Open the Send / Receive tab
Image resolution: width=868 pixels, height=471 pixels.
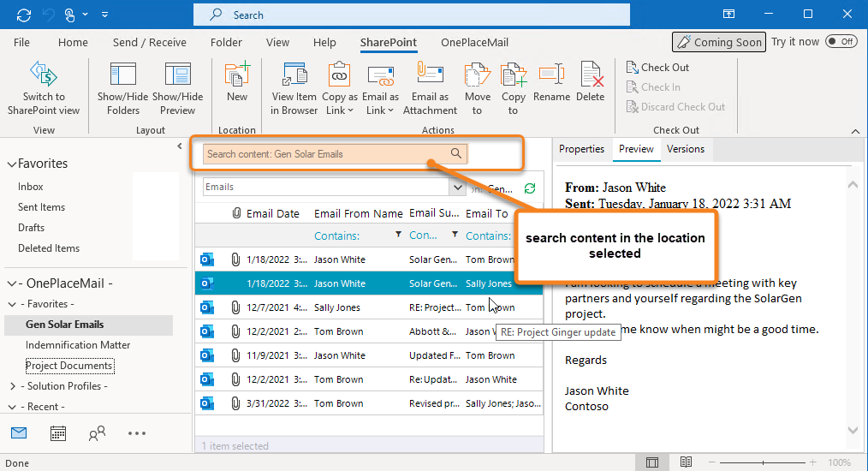[150, 42]
